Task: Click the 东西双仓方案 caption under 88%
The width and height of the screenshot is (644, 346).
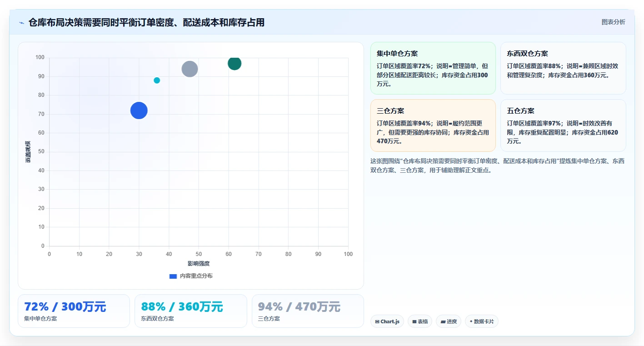Action: [157, 319]
